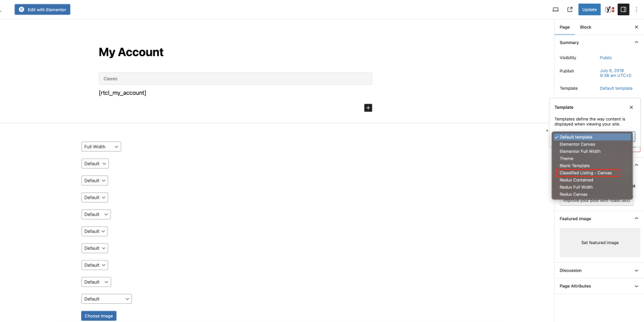Close the settings sidebar with X
Image resolution: width=644 pixels, height=322 pixels.
[636, 27]
